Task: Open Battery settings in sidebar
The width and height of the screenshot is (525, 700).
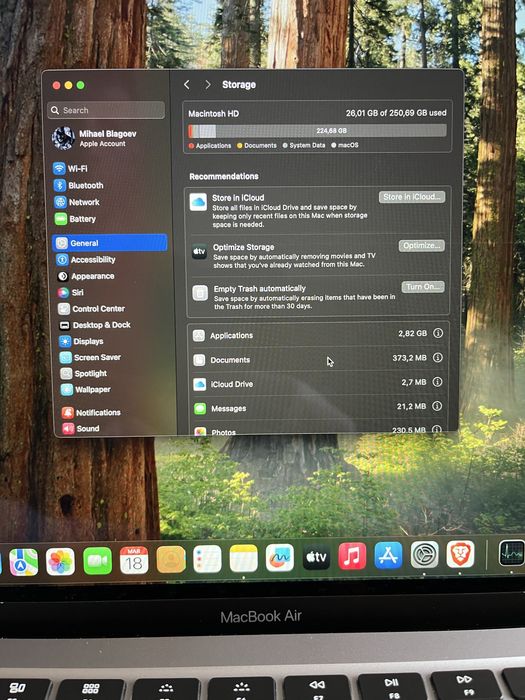Action: (76, 219)
